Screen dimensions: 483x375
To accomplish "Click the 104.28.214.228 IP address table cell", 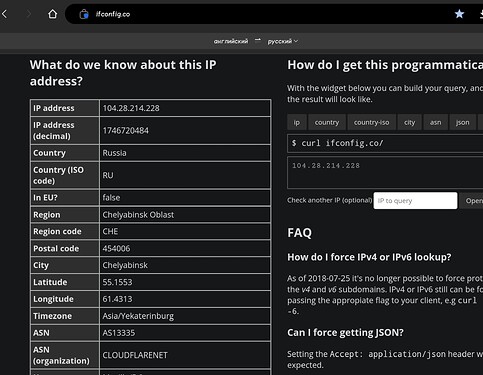I will 185,108.
